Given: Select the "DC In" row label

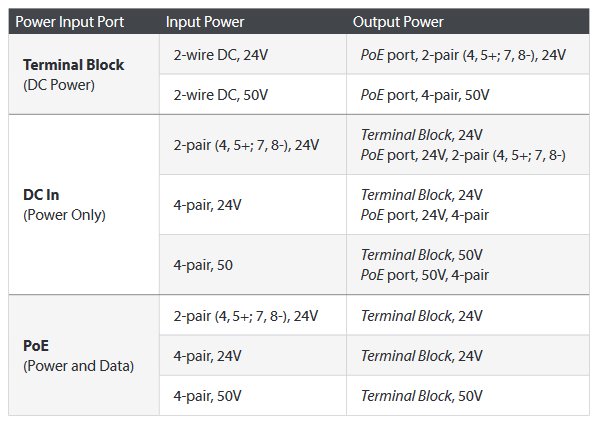Looking at the screenshot, I should coord(42,195).
